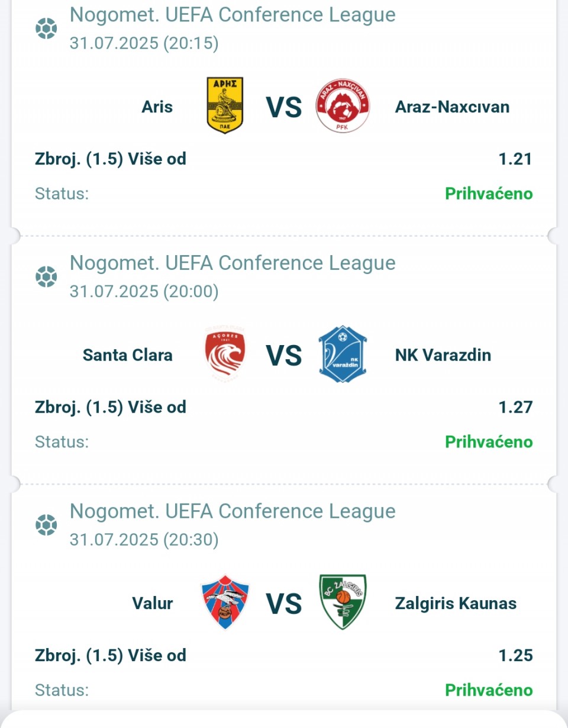The width and height of the screenshot is (568, 728).
Task: Open the Zalgiris Kaunas team name
Action: pyautogui.click(x=456, y=603)
